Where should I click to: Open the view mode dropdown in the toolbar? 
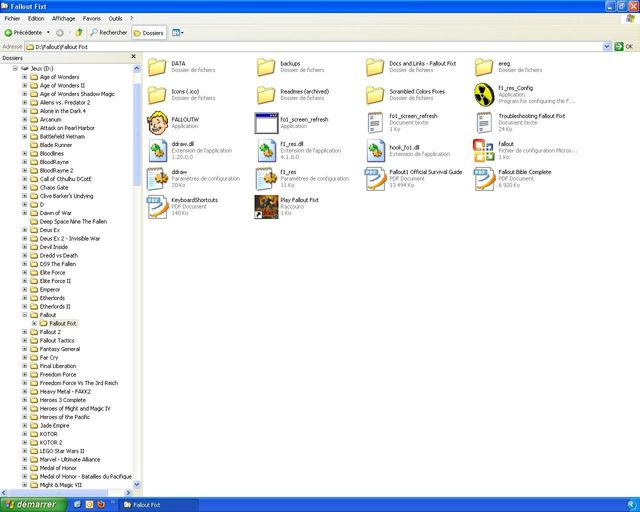178,33
